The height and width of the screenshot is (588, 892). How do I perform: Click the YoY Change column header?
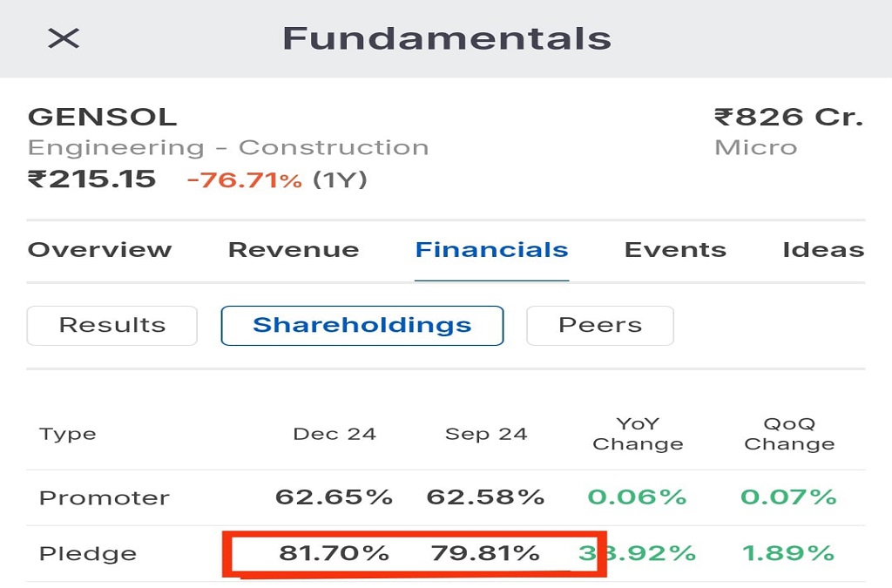638,434
